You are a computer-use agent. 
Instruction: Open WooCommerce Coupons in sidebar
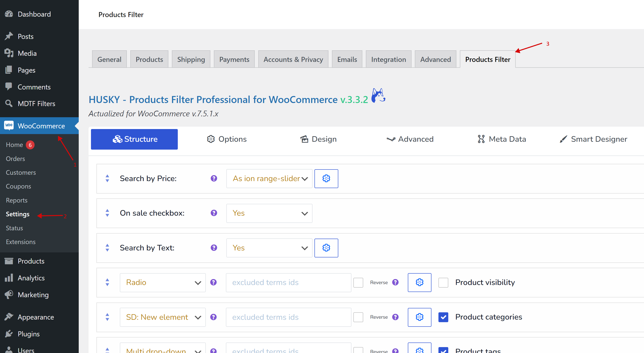coord(18,186)
